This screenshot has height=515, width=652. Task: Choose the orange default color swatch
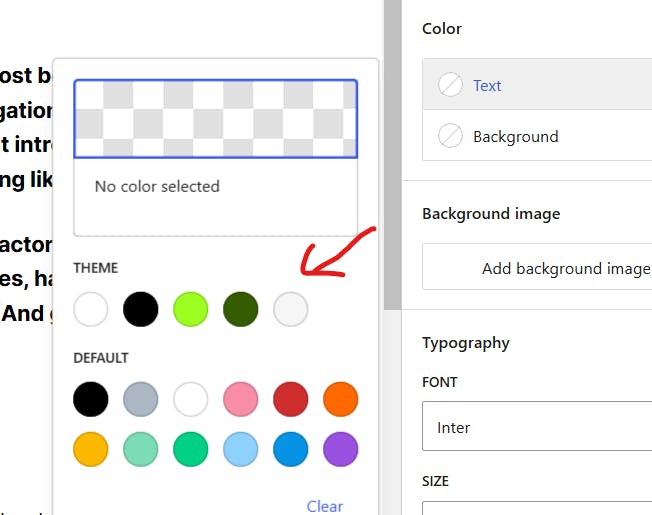(340, 400)
